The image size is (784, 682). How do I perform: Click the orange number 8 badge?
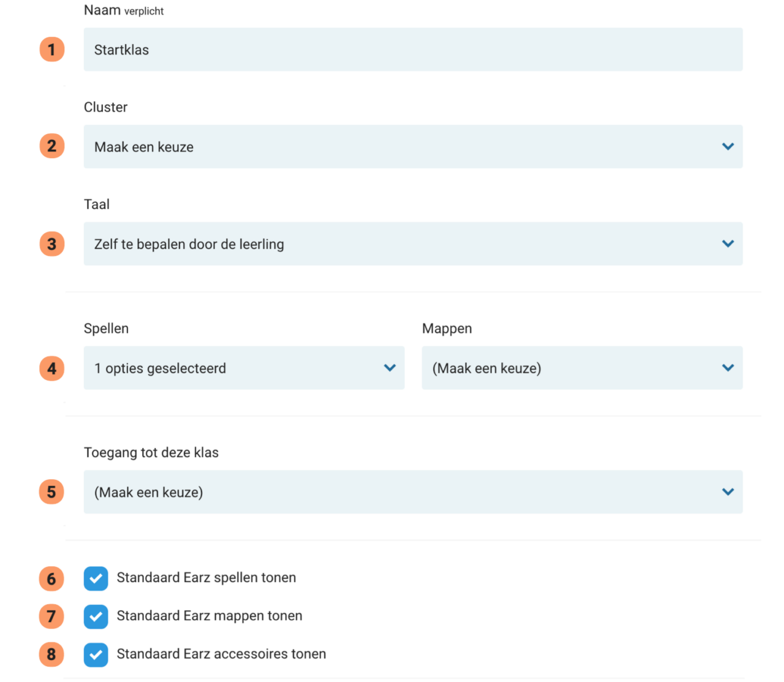pos(52,654)
